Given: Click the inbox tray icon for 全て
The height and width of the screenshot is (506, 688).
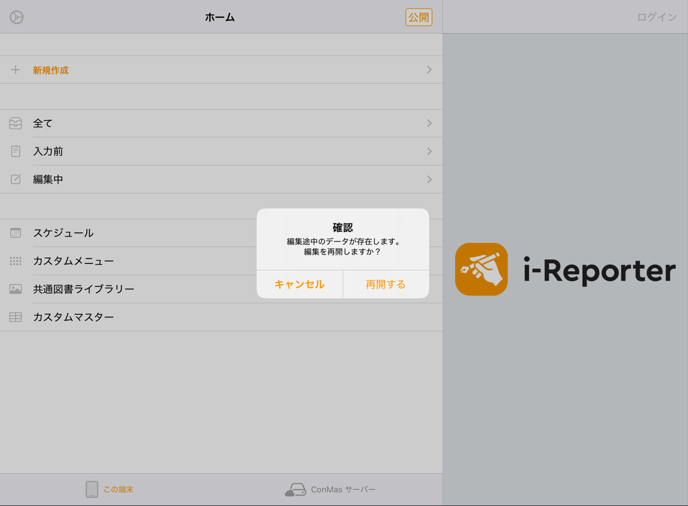Looking at the screenshot, I should coord(15,123).
